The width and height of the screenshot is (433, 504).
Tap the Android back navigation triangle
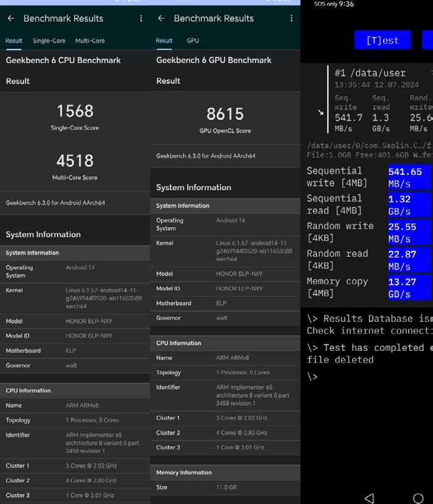click(369, 498)
